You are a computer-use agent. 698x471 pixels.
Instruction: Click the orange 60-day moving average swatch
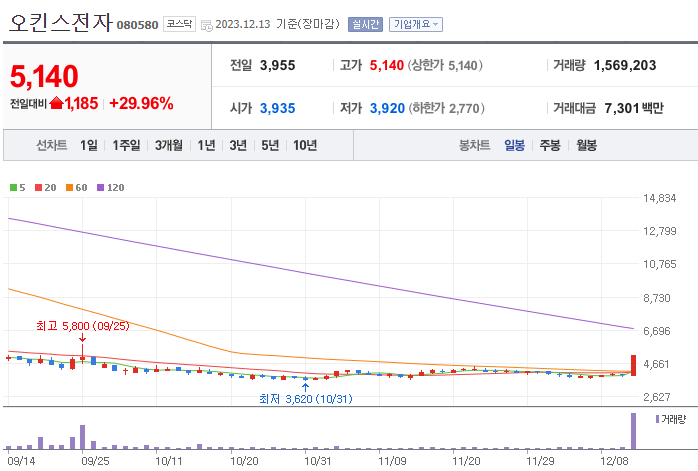[69, 187]
